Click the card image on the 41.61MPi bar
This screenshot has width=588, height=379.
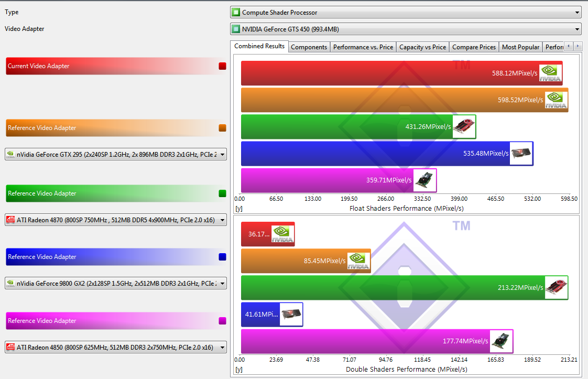[291, 315]
